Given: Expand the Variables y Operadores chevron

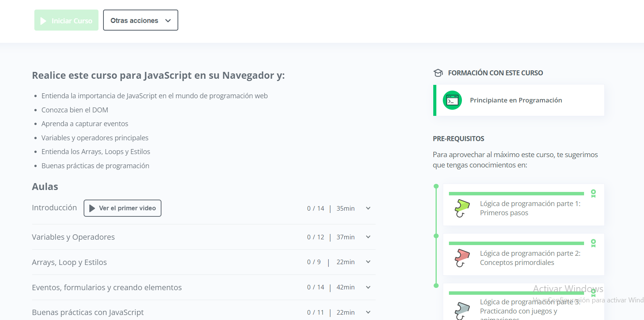Looking at the screenshot, I should [x=368, y=237].
